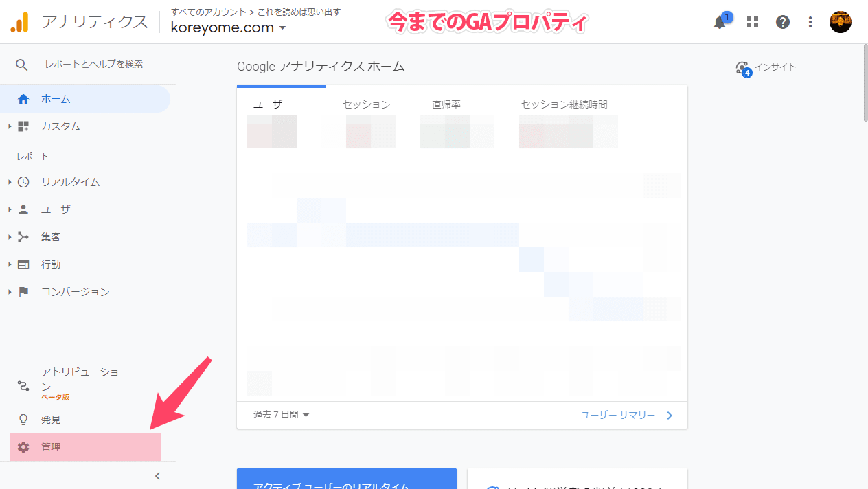Open 管理 in the sidebar
The width and height of the screenshot is (868, 489).
click(86, 447)
